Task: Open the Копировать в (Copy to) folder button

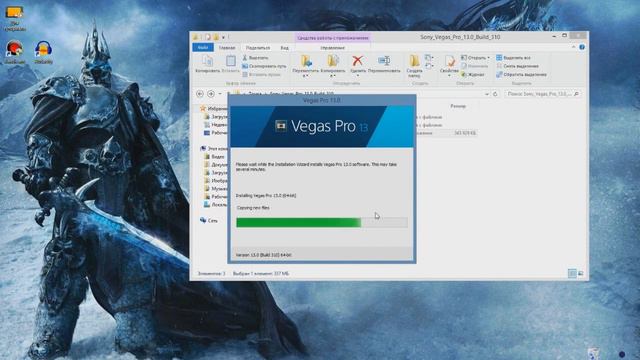Action: click(333, 66)
